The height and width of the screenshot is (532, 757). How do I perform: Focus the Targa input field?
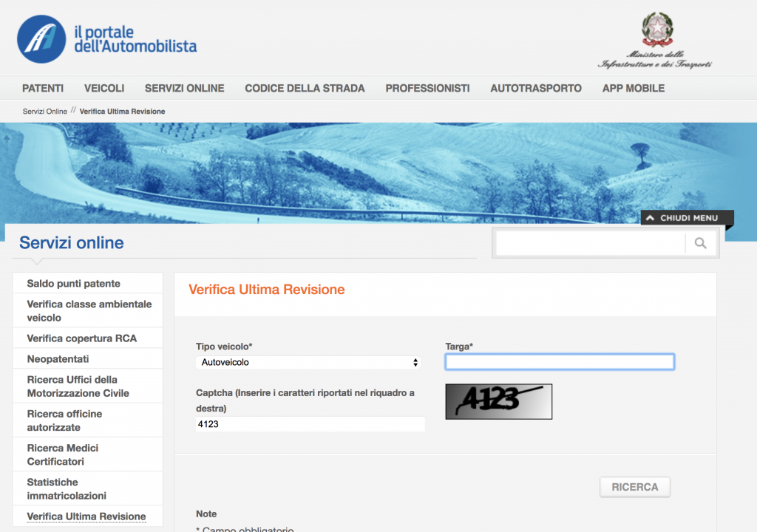pyautogui.click(x=560, y=362)
